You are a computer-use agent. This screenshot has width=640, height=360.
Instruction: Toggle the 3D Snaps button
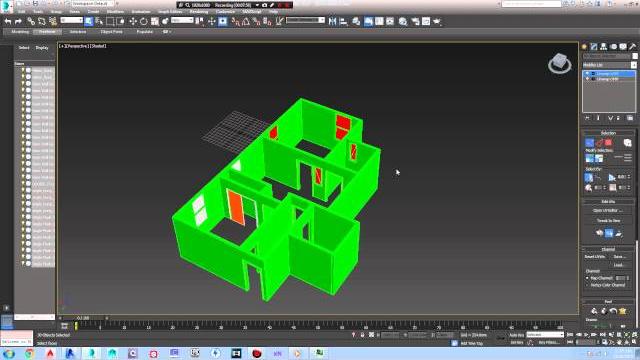[235, 21]
